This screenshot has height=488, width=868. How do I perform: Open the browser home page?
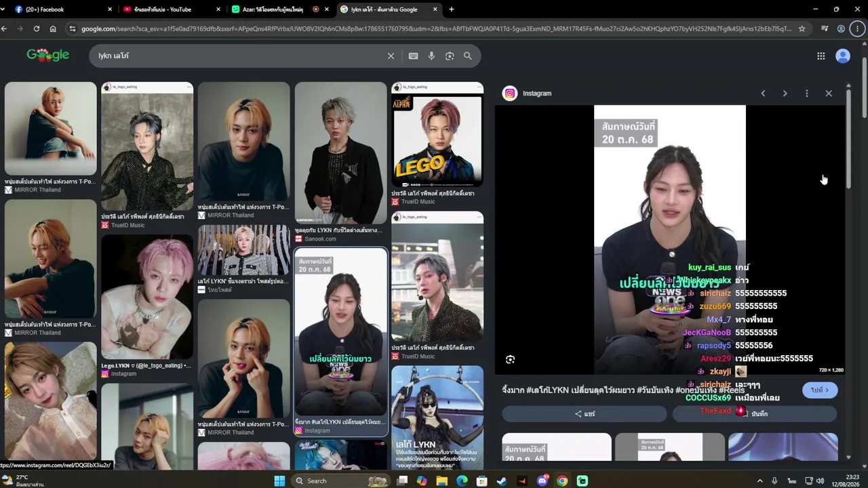coord(53,28)
